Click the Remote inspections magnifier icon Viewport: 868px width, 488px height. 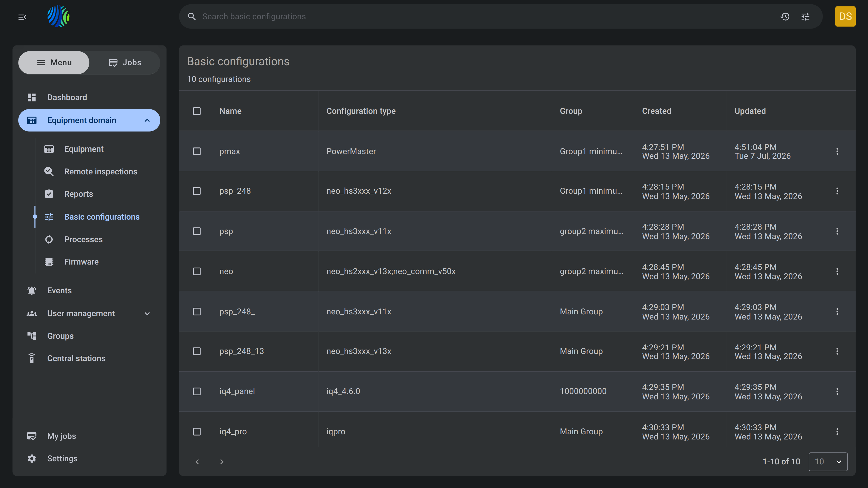click(49, 171)
